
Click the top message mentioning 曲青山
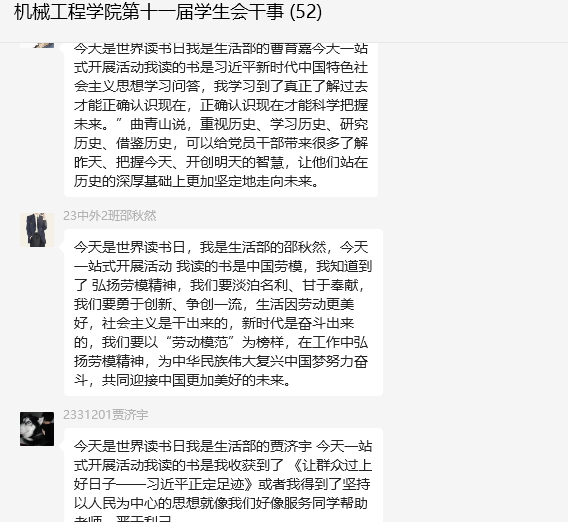pos(221,120)
